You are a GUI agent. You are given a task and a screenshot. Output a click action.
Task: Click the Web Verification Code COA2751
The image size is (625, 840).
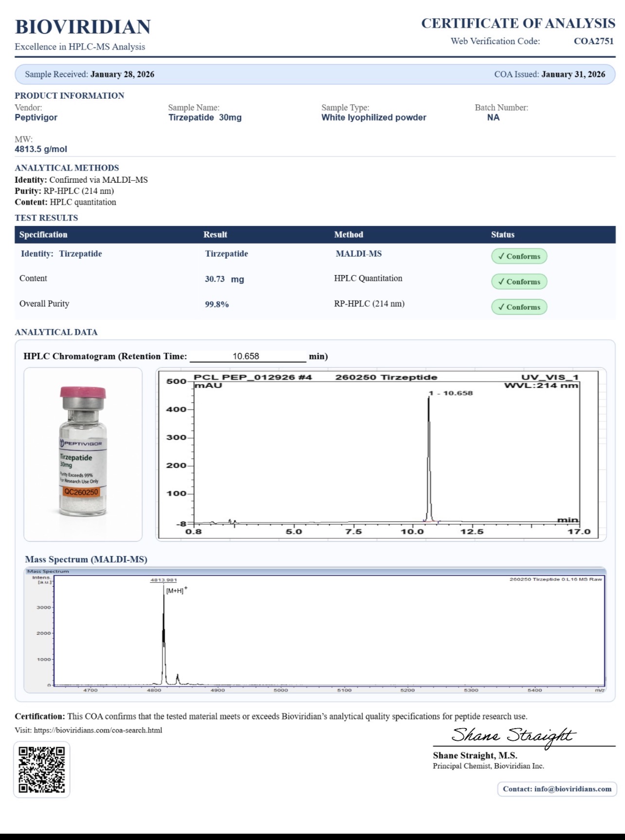(x=593, y=41)
